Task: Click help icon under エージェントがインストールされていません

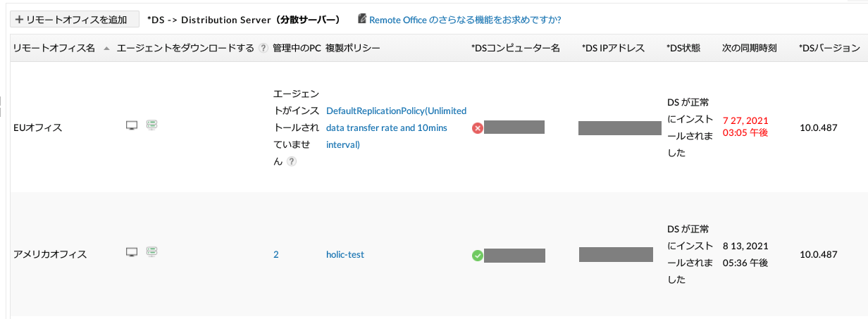Action: (x=291, y=162)
